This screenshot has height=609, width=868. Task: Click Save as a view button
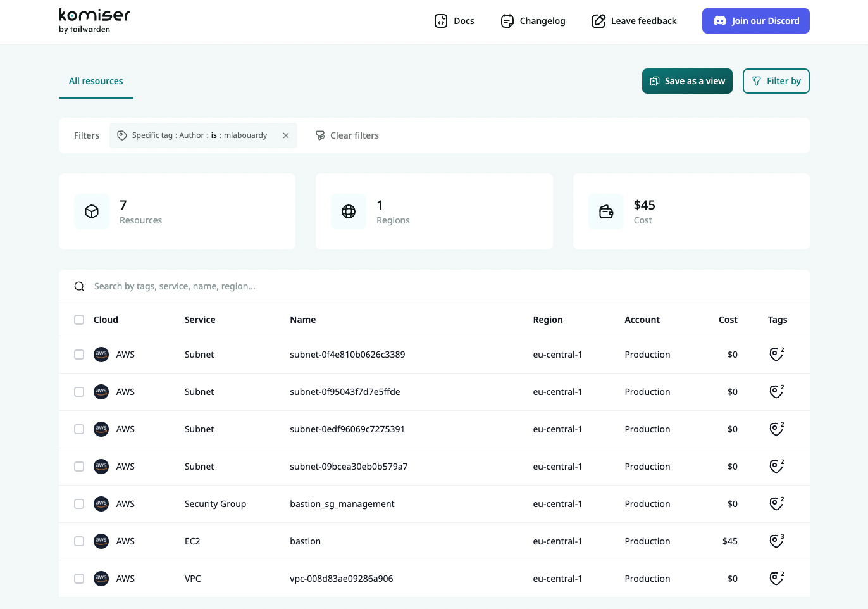(687, 81)
